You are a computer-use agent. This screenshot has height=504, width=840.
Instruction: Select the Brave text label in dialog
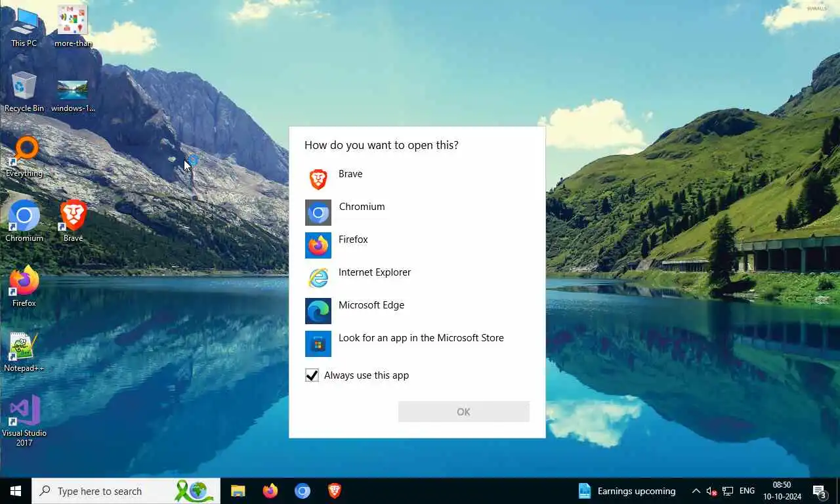pos(350,174)
